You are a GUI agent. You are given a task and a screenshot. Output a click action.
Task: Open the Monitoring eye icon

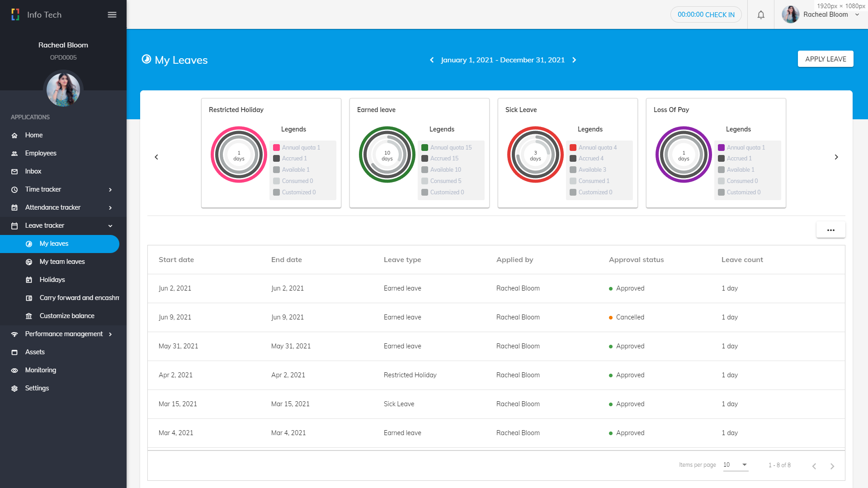point(15,370)
